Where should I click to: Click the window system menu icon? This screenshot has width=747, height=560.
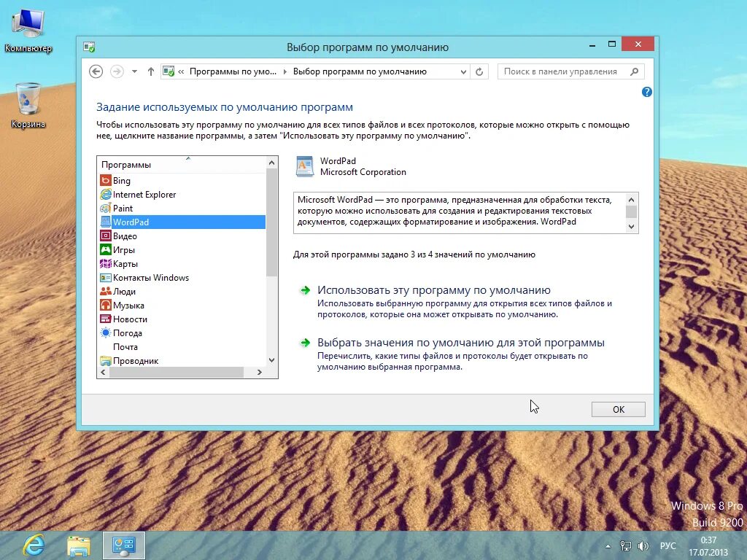point(89,47)
